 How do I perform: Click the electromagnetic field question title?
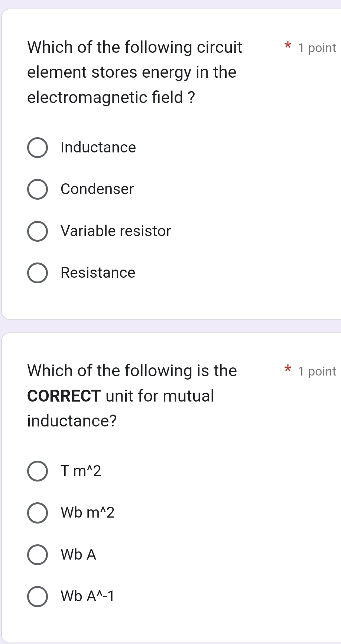pos(134,72)
